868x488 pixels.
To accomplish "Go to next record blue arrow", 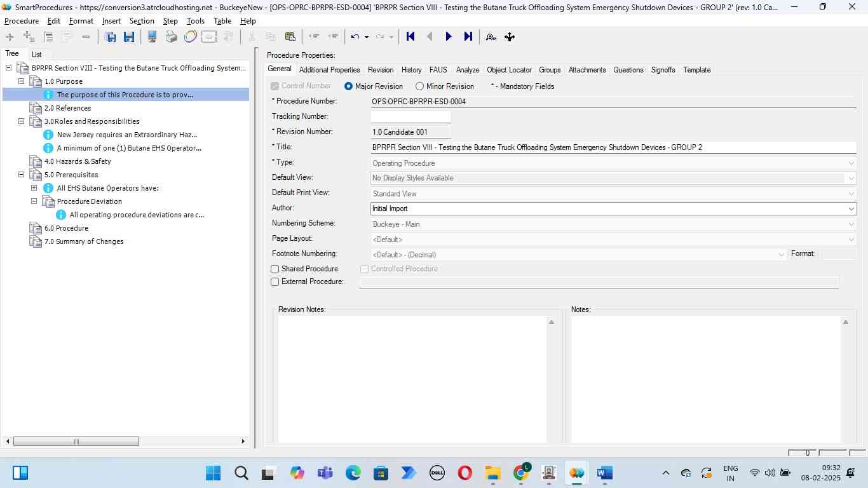I will (449, 37).
